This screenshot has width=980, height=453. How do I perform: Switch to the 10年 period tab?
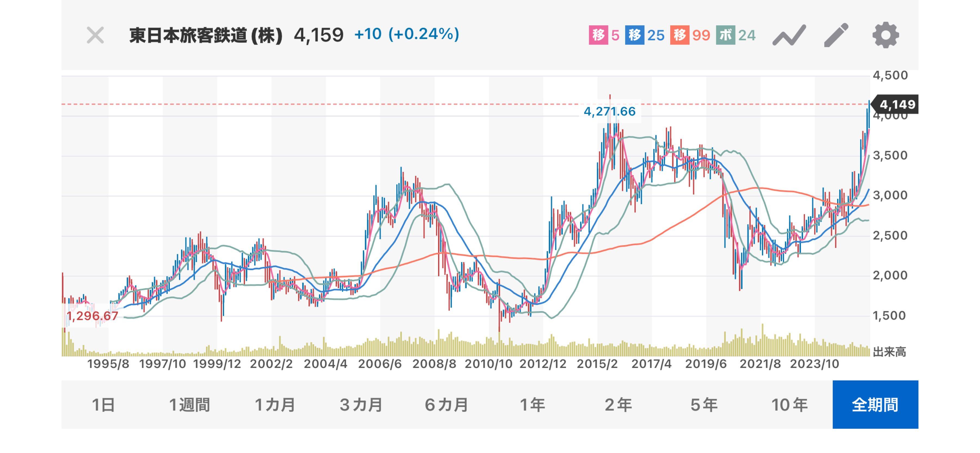(790, 405)
